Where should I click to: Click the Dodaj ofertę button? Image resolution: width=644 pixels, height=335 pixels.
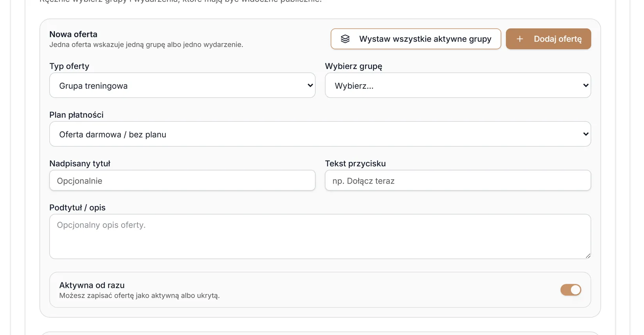(x=548, y=39)
